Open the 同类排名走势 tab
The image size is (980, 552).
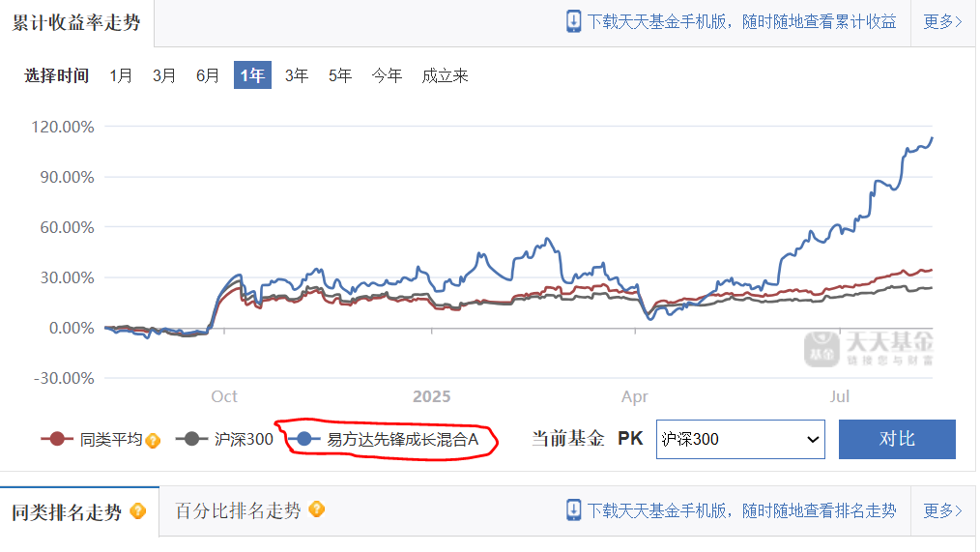click(78, 512)
